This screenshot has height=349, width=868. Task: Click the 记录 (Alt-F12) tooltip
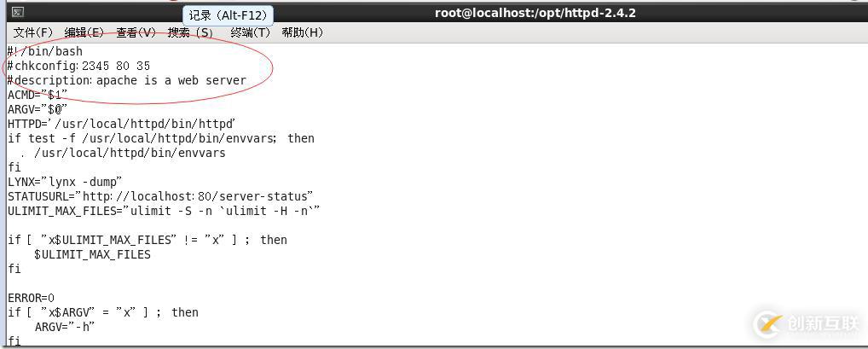click(x=228, y=15)
